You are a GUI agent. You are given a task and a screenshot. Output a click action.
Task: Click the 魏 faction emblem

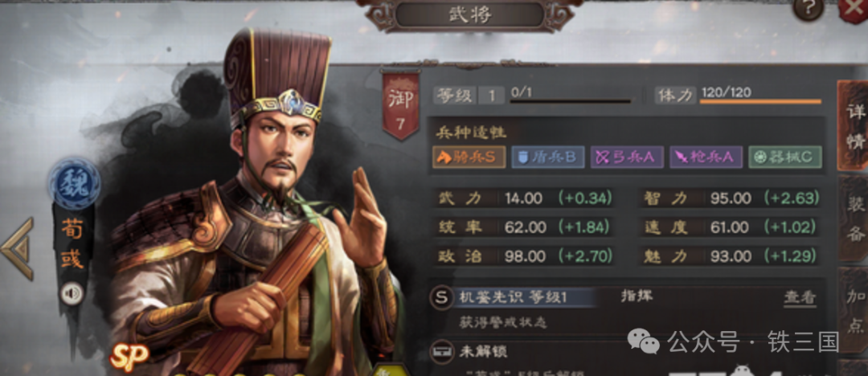[x=74, y=182]
